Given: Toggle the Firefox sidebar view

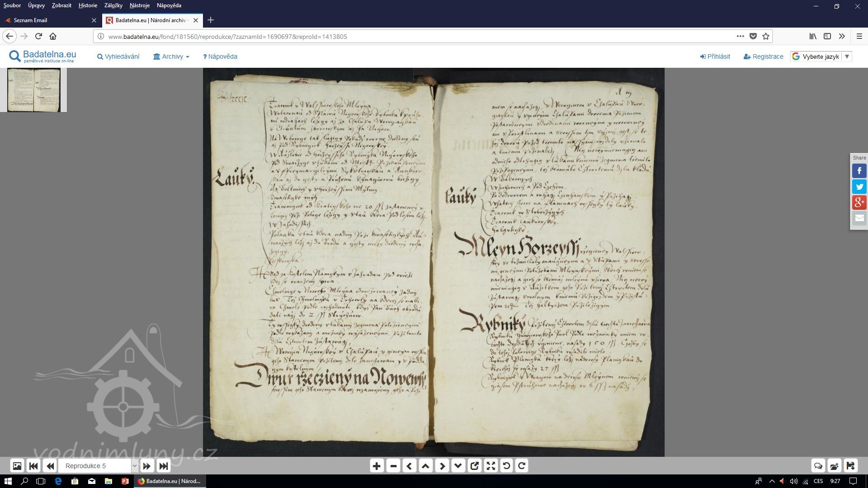Looking at the screenshot, I should pyautogui.click(x=827, y=36).
